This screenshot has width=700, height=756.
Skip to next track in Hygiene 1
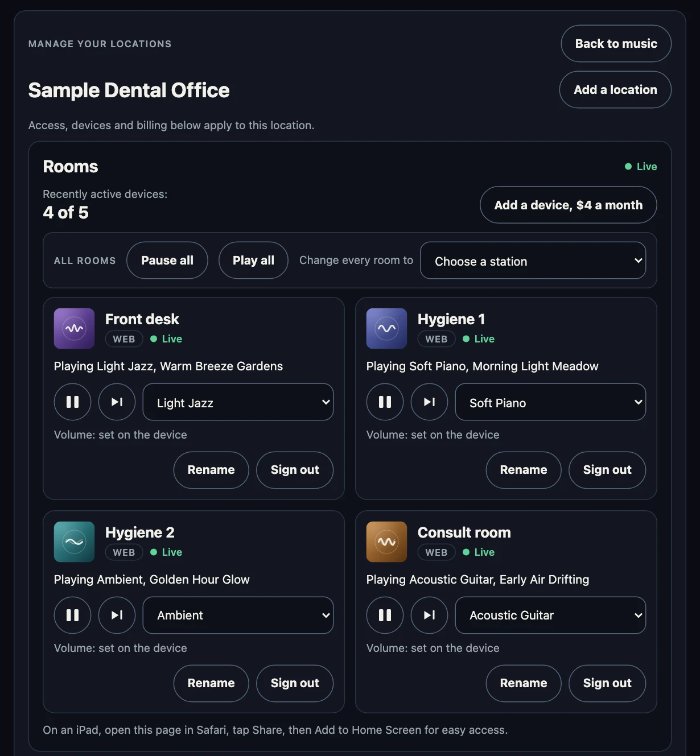pyautogui.click(x=429, y=402)
